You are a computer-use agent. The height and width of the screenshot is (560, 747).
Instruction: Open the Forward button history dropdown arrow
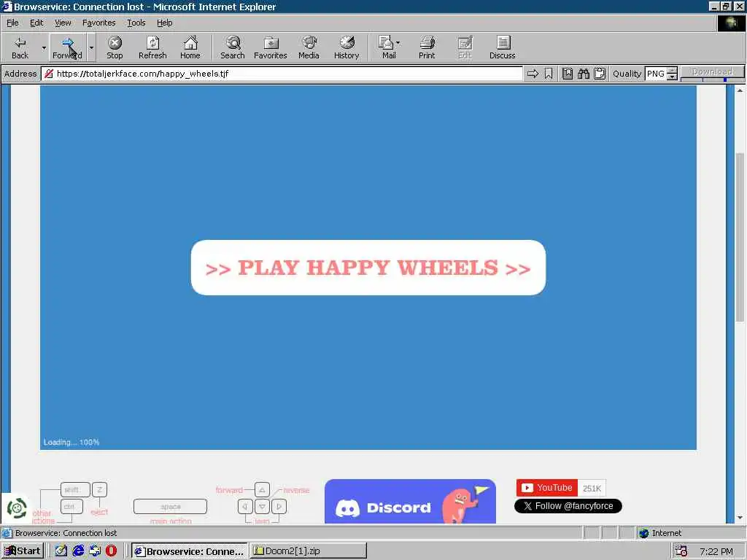(91, 47)
